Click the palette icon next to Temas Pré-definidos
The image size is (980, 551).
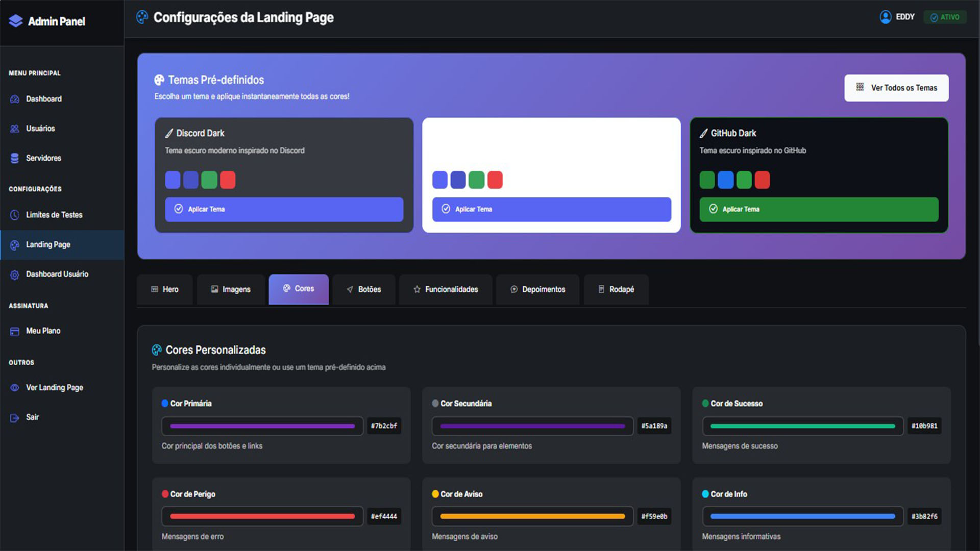[x=159, y=80]
